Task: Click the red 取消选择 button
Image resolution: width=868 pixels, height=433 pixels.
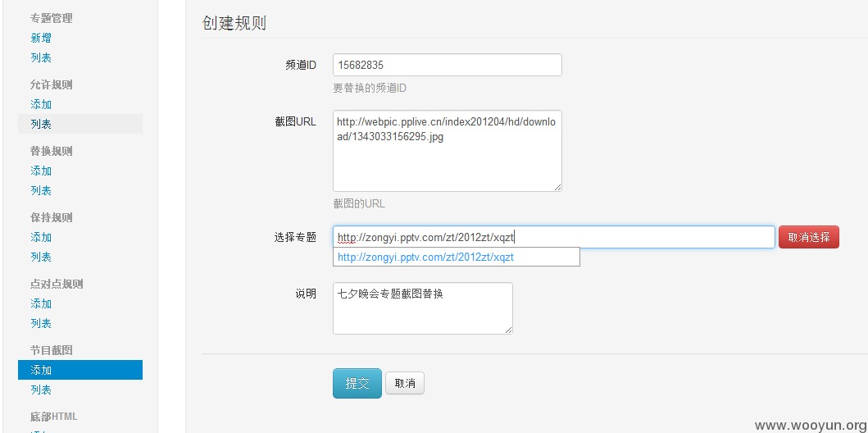Action: tap(809, 237)
